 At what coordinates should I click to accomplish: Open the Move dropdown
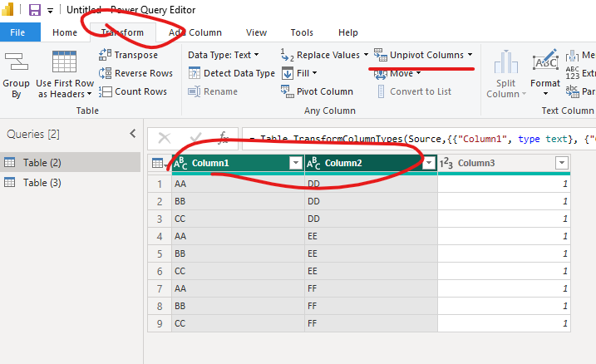[397, 73]
